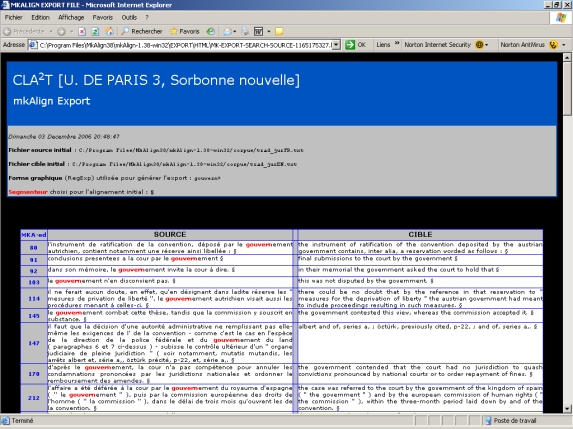Image resolution: width=573 pixels, height=429 pixels.
Task: Click row number 147 cell
Action: (34, 343)
